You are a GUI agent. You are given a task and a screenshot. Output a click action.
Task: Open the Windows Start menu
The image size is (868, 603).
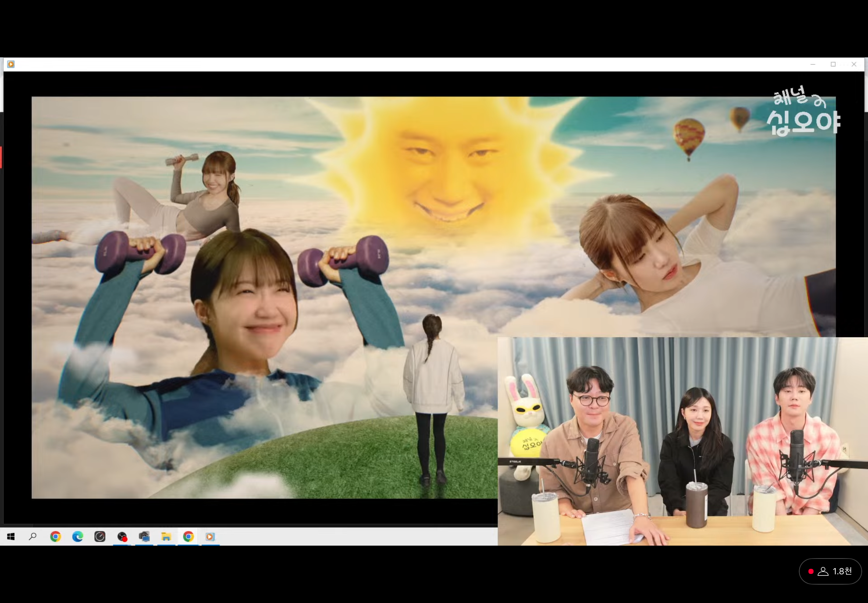11,536
